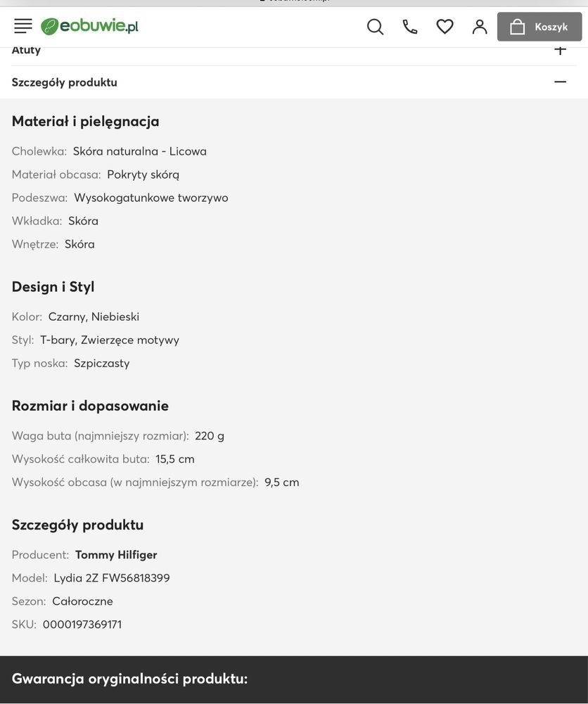Click the Gwarancja oryginalności produktu banner
The width and height of the screenshot is (588, 704).
click(294, 679)
